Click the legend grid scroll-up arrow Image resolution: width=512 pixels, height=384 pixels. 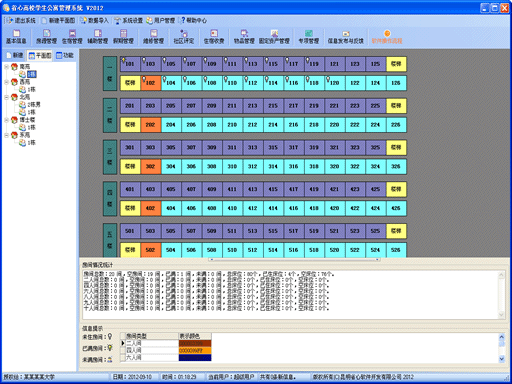point(502,336)
